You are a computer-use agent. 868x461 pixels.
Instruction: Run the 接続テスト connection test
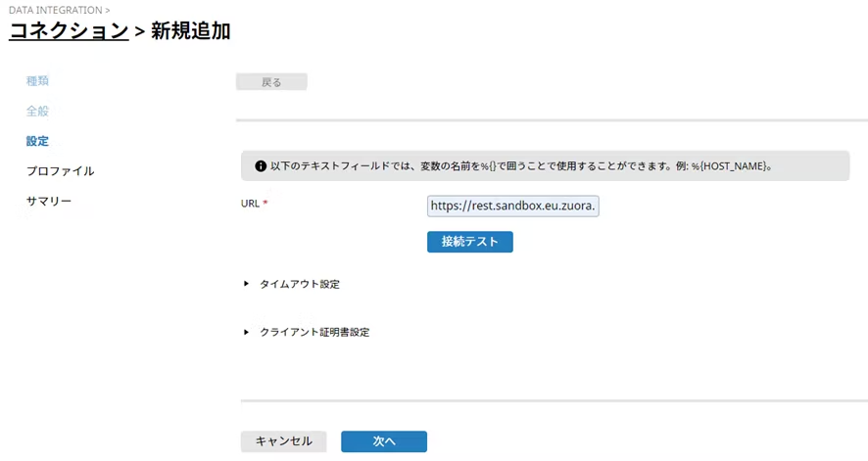click(469, 242)
